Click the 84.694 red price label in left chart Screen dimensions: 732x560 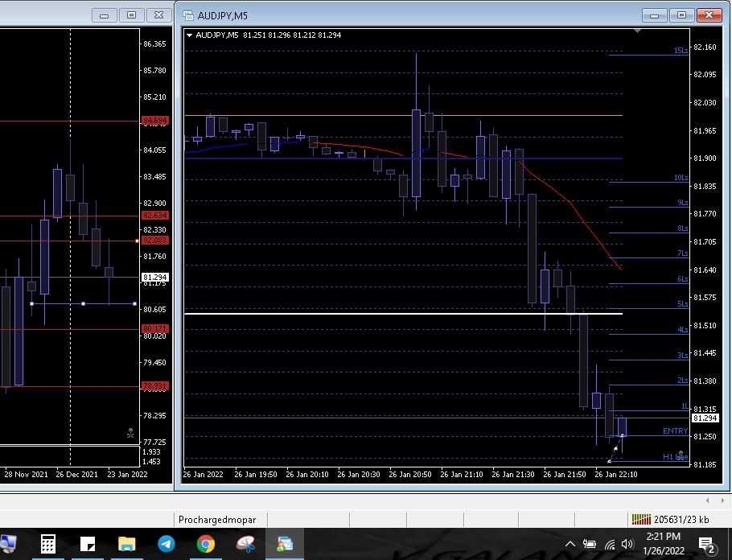click(x=155, y=121)
